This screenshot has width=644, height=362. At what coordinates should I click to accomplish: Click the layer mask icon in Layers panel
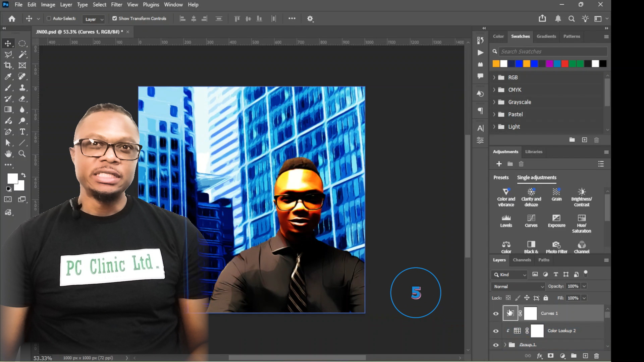click(550, 356)
